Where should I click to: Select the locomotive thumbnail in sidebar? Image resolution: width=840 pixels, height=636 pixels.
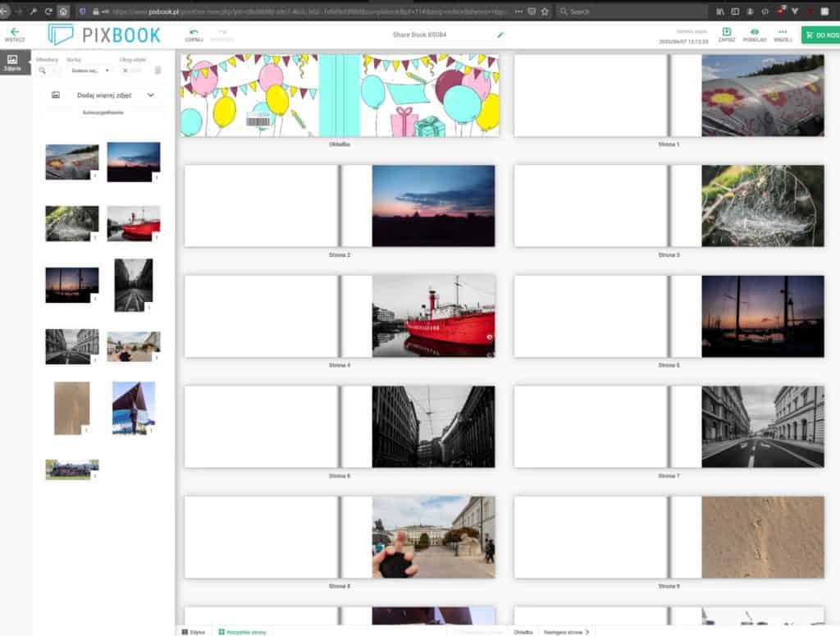(x=72, y=469)
